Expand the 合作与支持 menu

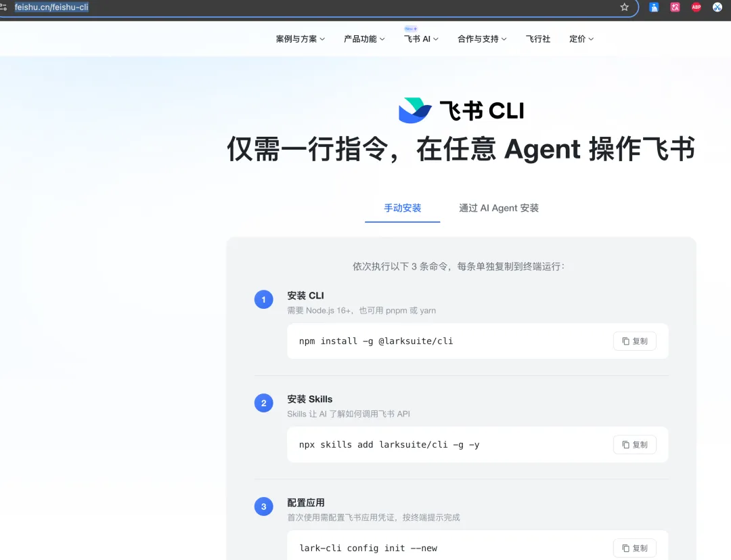(x=482, y=39)
